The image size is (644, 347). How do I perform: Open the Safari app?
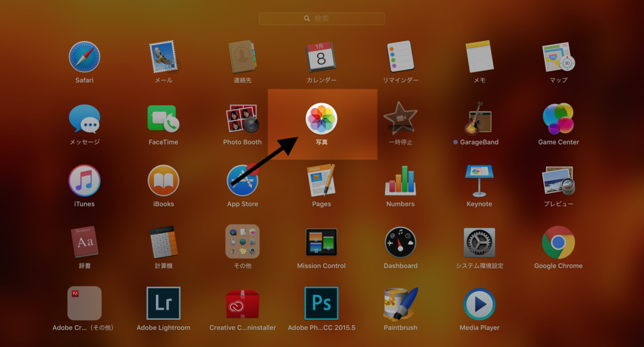point(84,57)
